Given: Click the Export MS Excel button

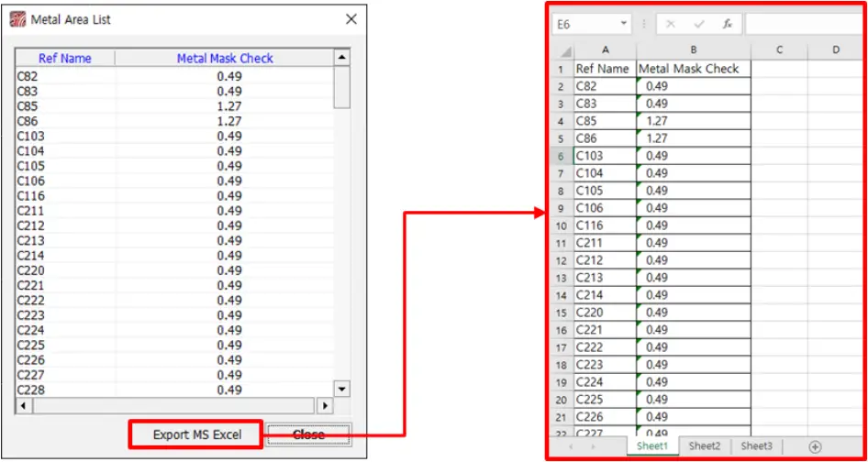Looking at the screenshot, I should (197, 434).
